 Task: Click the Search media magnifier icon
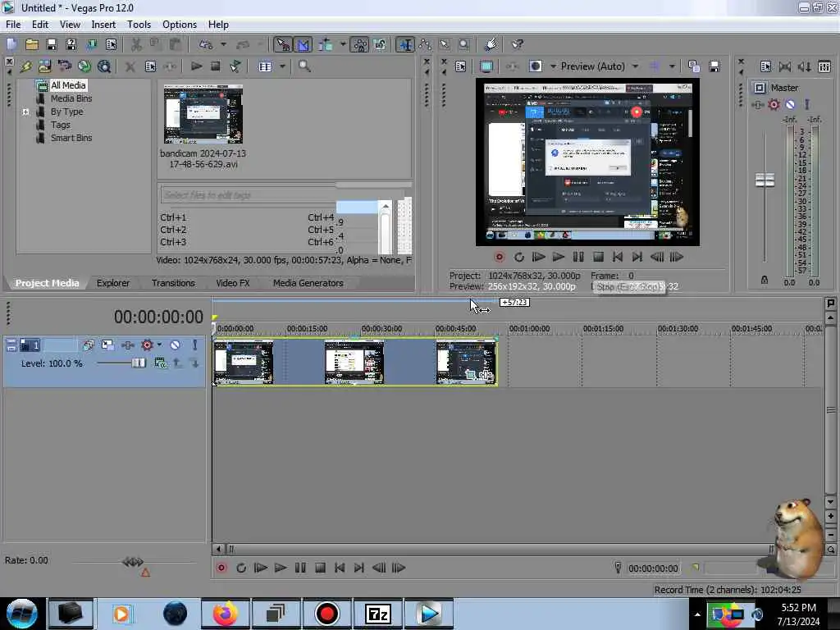pos(304,66)
